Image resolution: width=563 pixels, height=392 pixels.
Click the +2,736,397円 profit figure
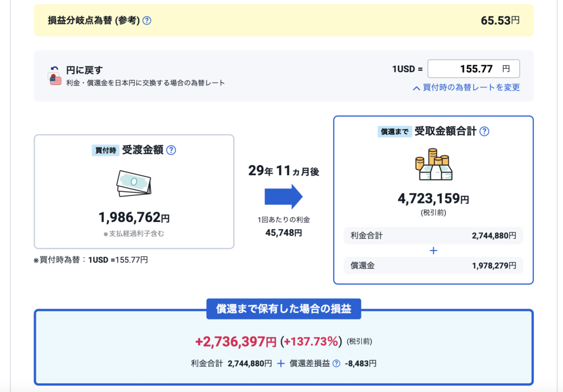click(x=235, y=341)
